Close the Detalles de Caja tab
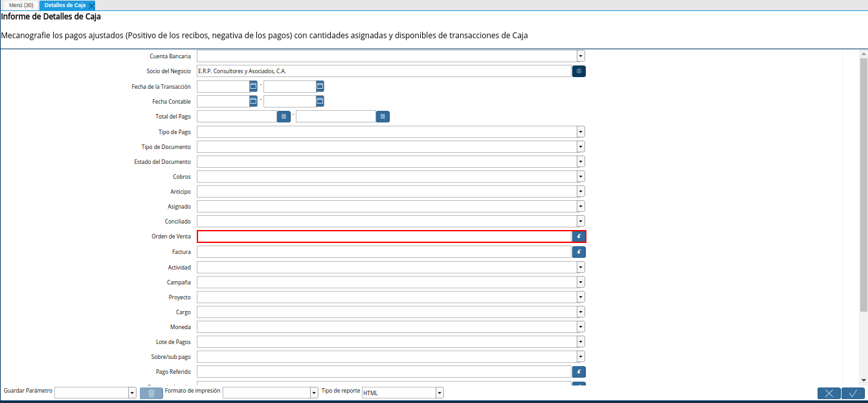Viewport: 868px width, 403px height. point(91,5)
